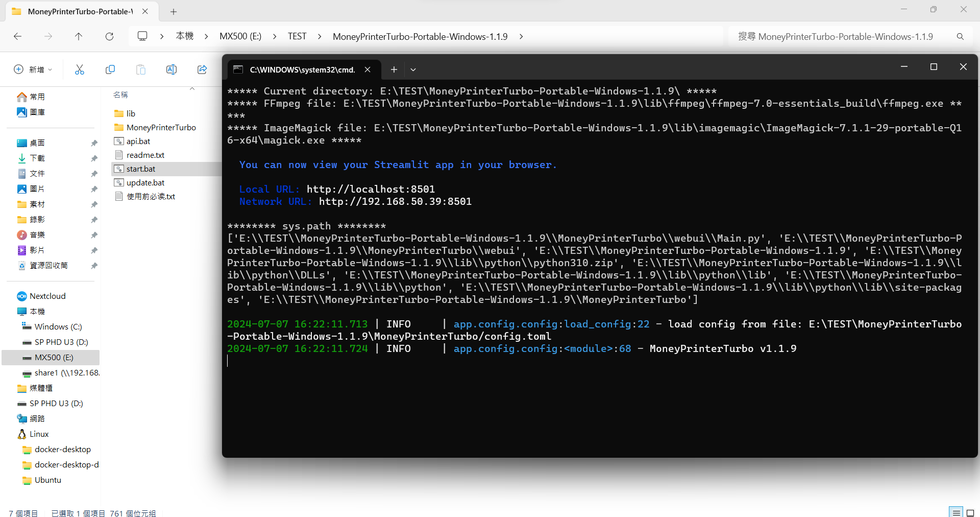The image size is (980, 517).
Task: Click the Rename icon in toolbar
Action: (x=171, y=69)
